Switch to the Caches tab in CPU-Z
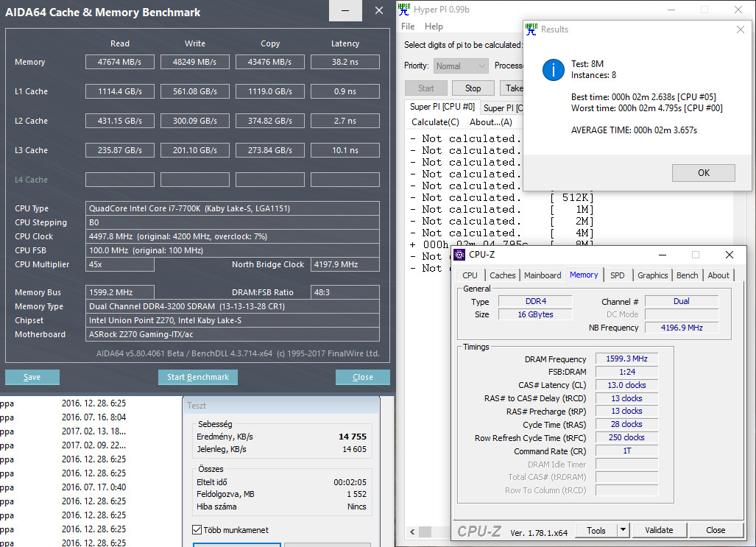The width and height of the screenshot is (756, 547). (x=502, y=275)
